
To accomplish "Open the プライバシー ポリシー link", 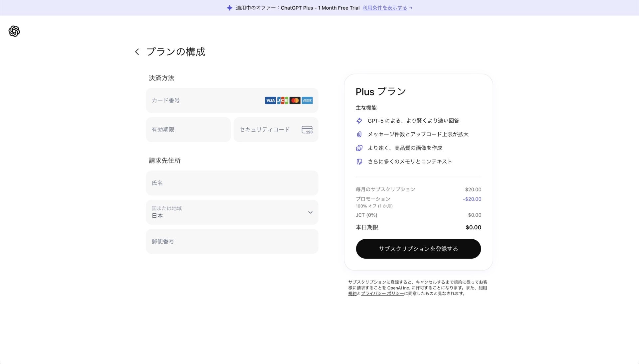I will pyautogui.click(x=382, y=294).
